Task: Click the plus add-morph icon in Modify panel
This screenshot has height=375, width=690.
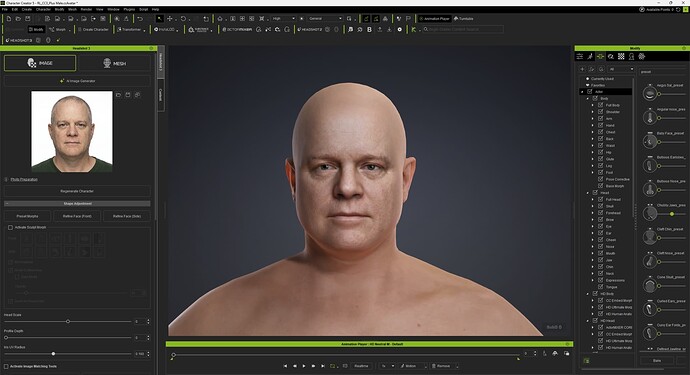Action: (x=582, y=69)
